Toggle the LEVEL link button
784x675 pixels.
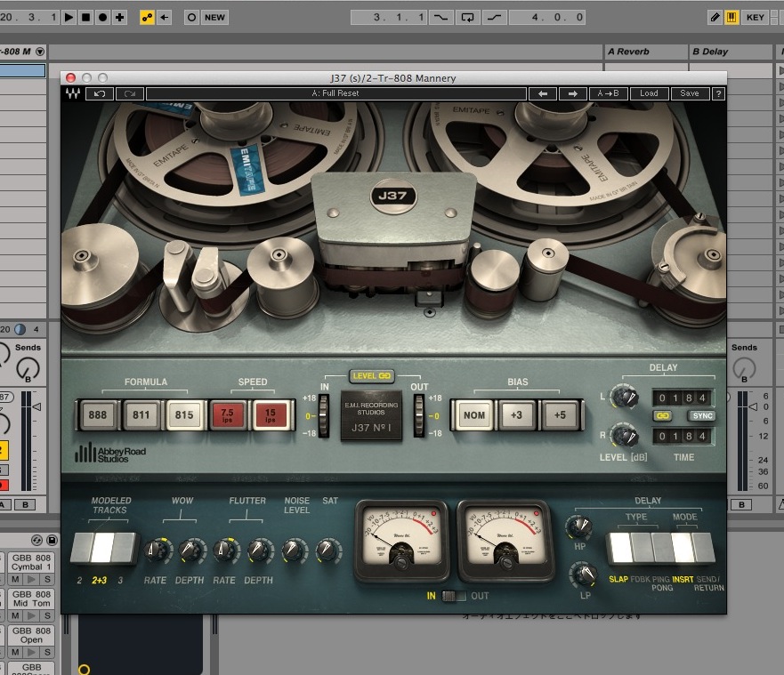pyautogui.click(x=371, y=375)
